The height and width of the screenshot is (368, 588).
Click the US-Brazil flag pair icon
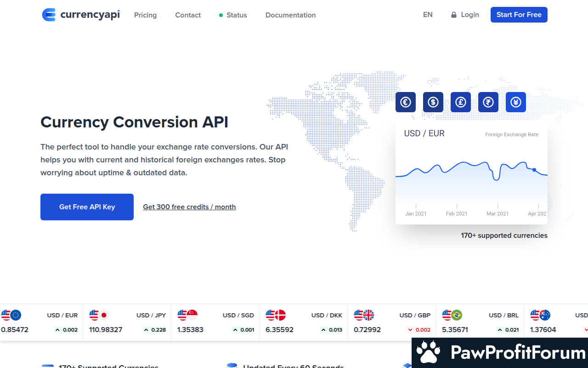tap(452, 315)
